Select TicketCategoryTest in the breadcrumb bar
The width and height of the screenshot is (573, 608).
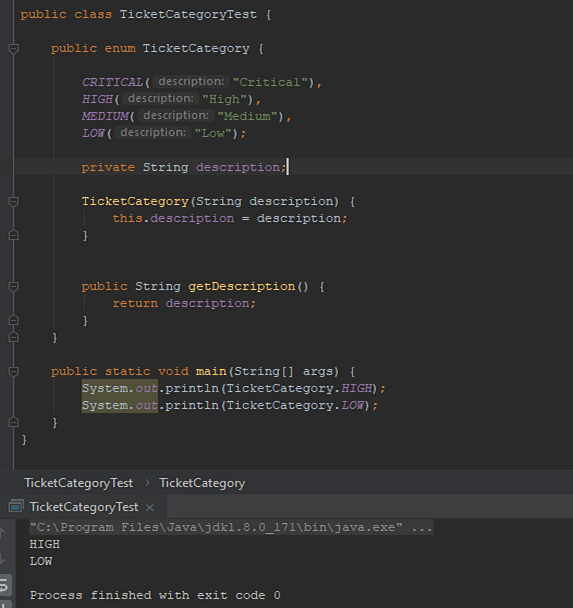point(79,483)
